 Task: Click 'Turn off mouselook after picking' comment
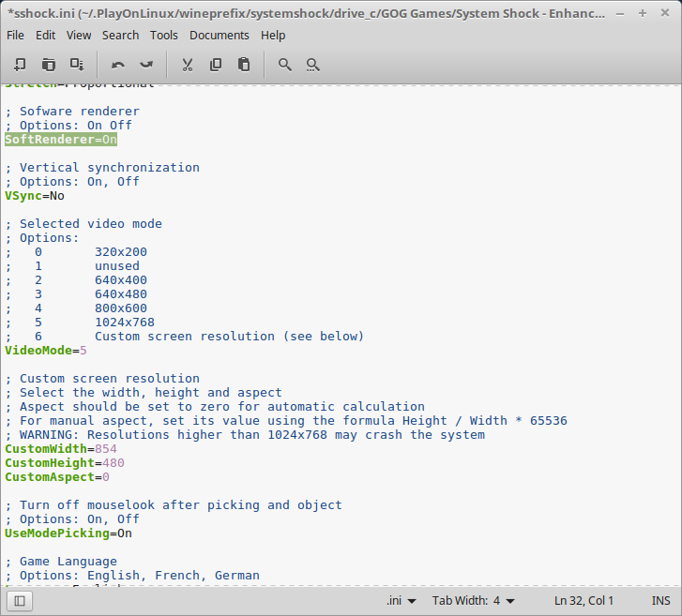174,505
